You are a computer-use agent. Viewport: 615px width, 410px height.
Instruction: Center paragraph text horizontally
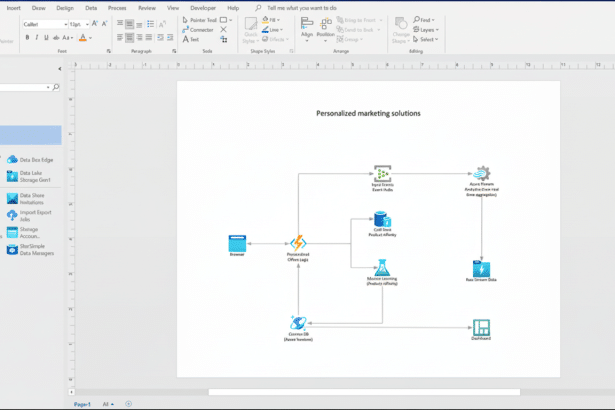pyautogui.click(x=129, y=38)
